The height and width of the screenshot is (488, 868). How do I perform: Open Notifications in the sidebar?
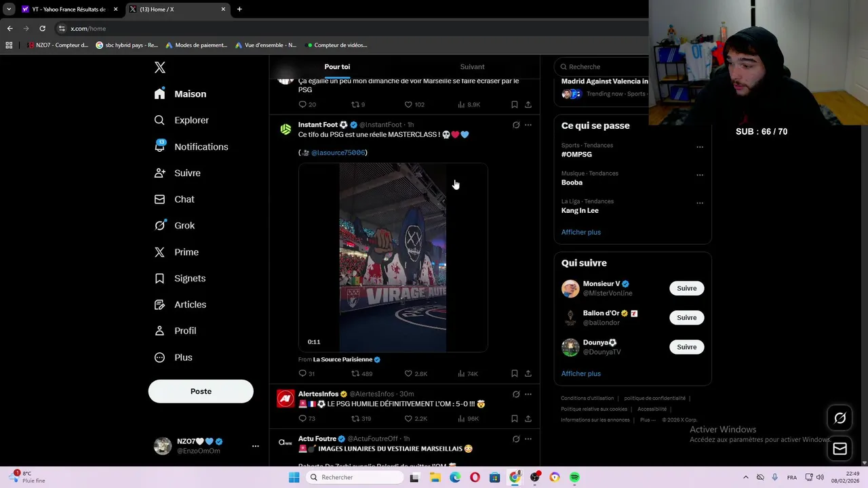click(191, 146)
